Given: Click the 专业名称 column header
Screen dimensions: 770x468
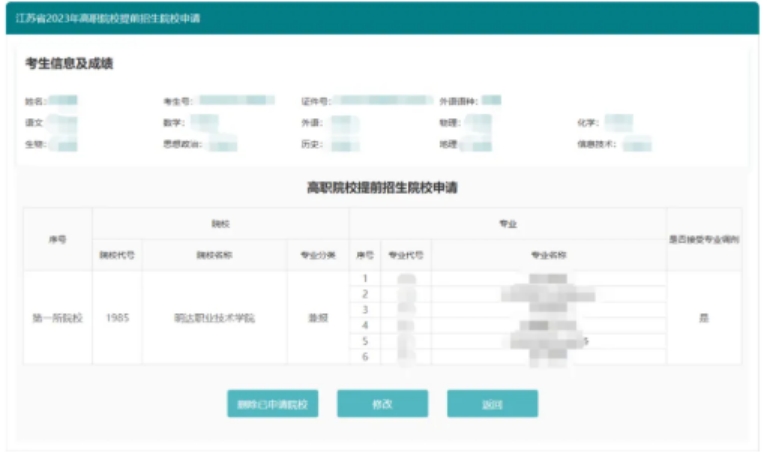Looking at the screenshot, I should (x=548, y=255).
